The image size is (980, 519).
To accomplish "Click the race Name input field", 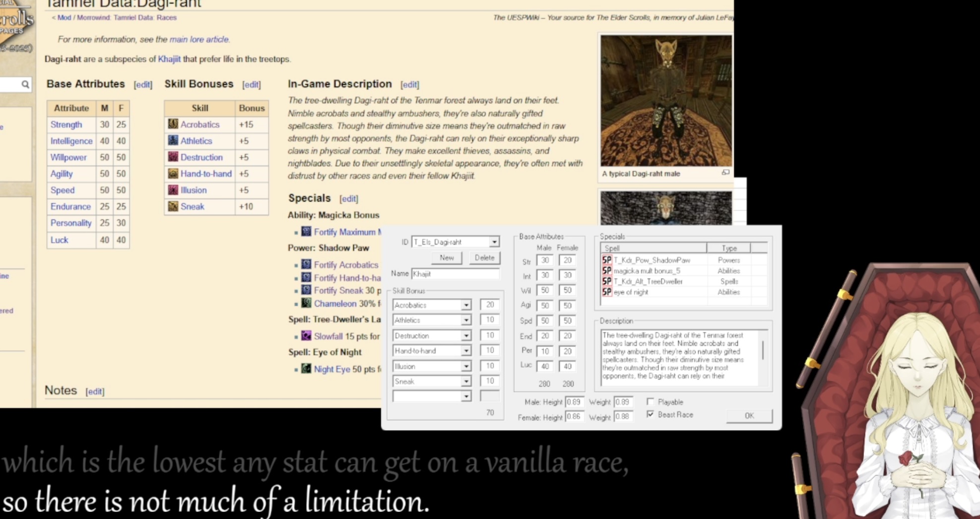I will click(455, 274).
